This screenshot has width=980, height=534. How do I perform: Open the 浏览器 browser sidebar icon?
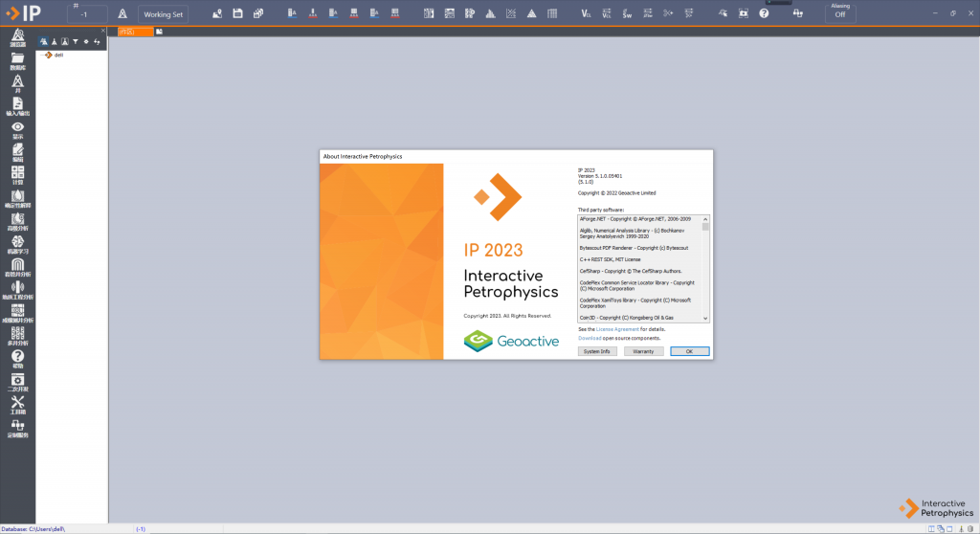(17, 37)
